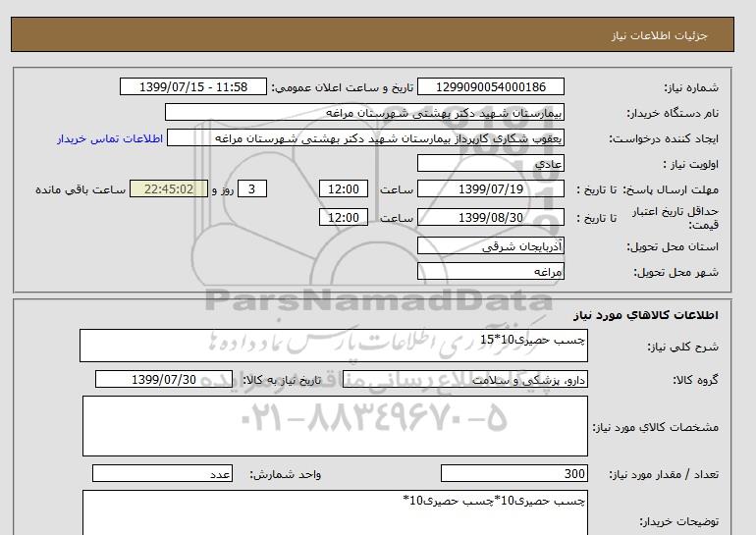756x535 pixels.
Task: Click the گروه کالا label
Action: pyautogui.click(x=696, y=380)
